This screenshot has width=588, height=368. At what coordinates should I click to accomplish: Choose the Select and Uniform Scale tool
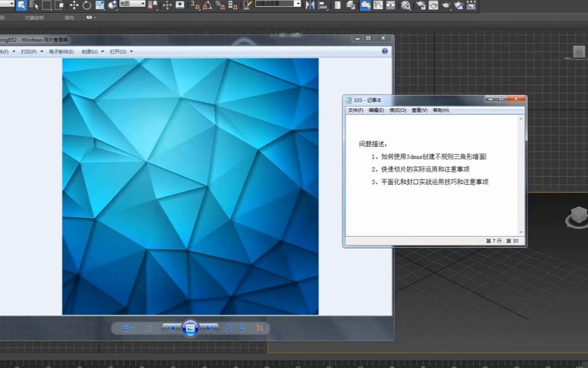pyautogui.click(x=99, y=6)
